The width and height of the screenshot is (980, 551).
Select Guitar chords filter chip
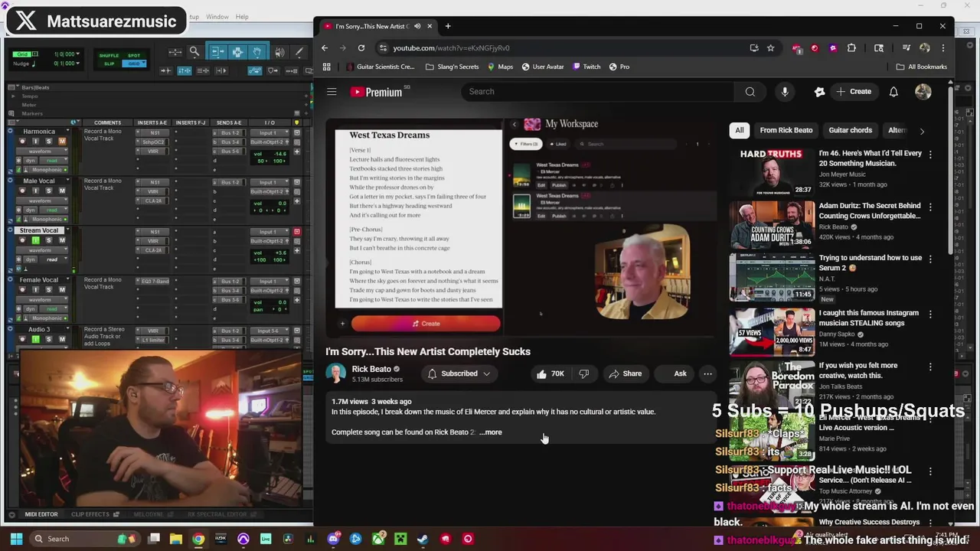coord(850,130)
